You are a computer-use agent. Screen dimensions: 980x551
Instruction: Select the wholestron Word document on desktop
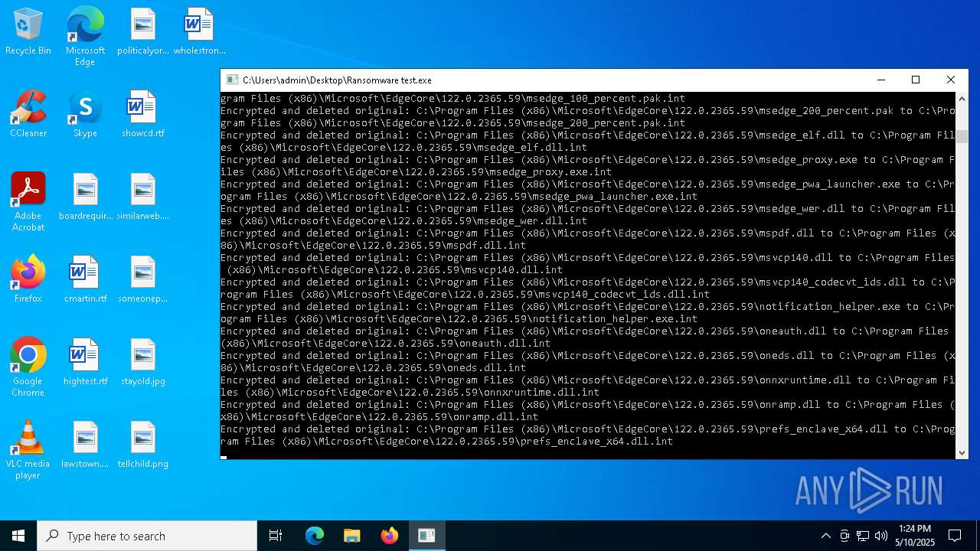[199, 32]
